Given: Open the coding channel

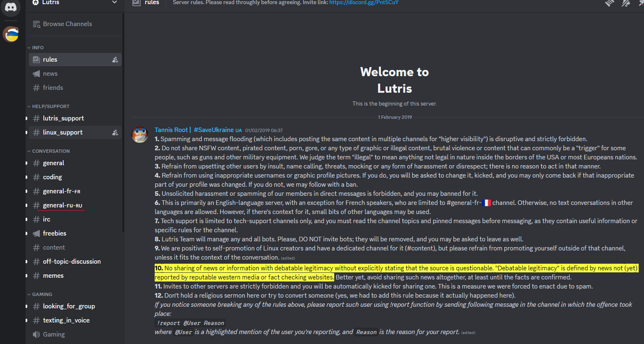Looking at the screenshot, I should tap(75, 177).
